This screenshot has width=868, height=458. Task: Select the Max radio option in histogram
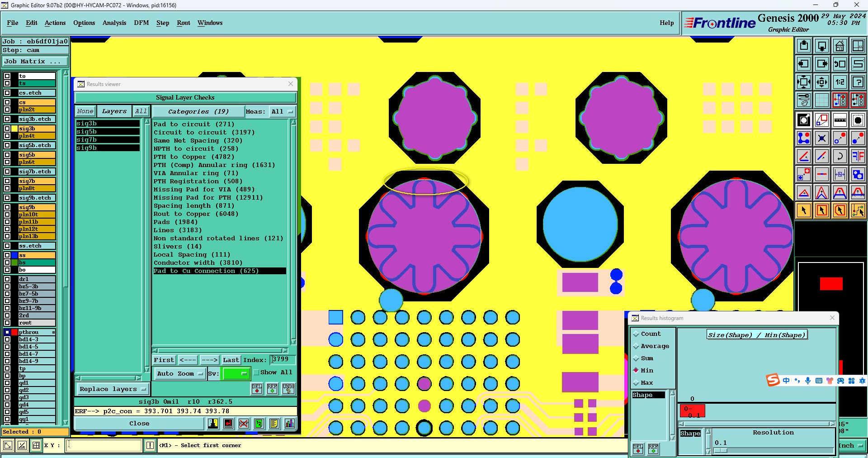[636, 383]
